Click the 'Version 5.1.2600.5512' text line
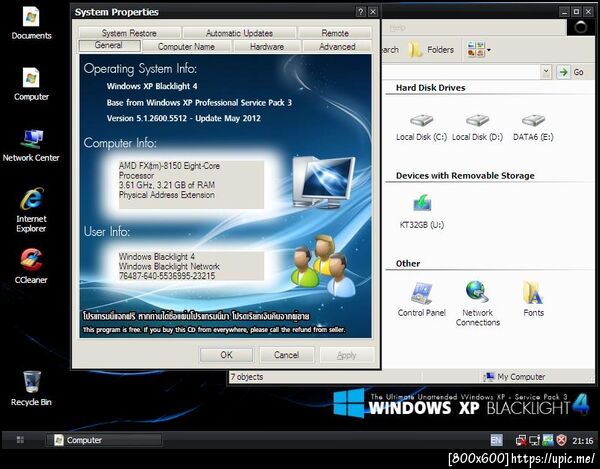The width and height of the screenshot is (600, 469). click(183, 118)
